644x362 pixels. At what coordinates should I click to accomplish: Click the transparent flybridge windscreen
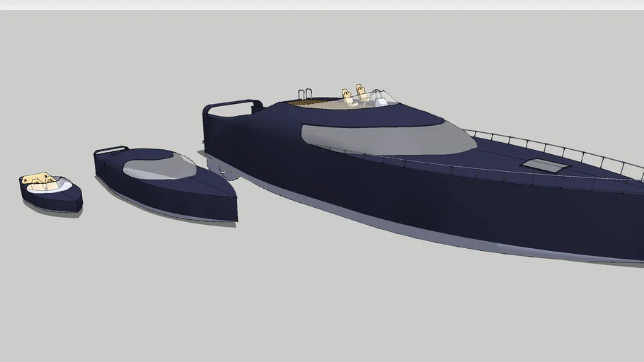(384, 97)
